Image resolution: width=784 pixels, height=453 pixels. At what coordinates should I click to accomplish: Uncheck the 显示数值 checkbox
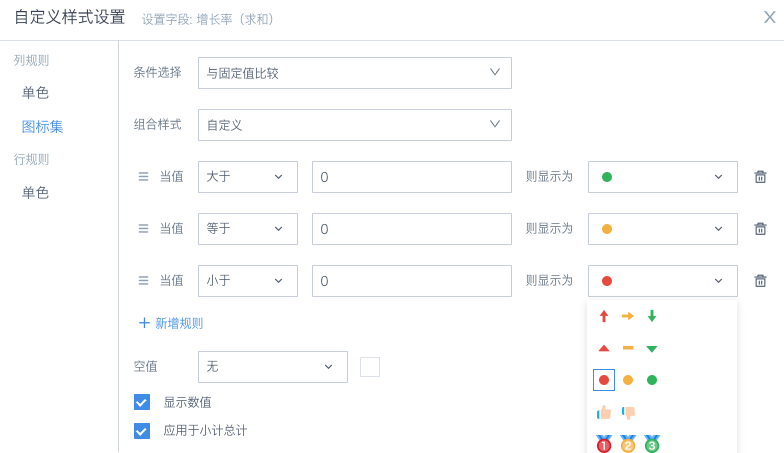click(x=142, y=402)
